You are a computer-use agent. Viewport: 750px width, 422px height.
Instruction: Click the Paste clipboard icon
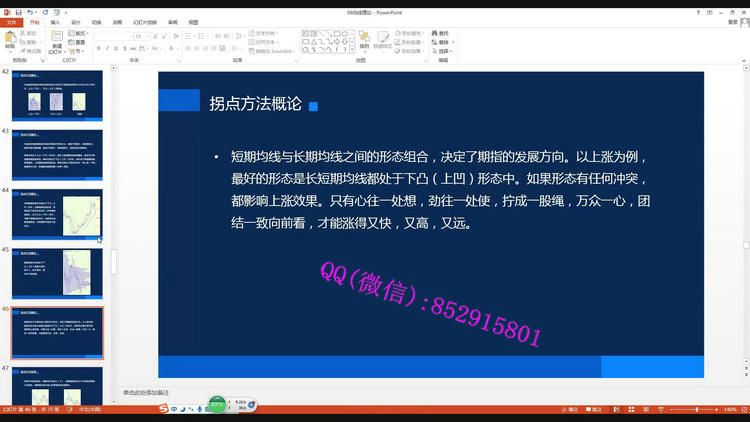point(10,38)
